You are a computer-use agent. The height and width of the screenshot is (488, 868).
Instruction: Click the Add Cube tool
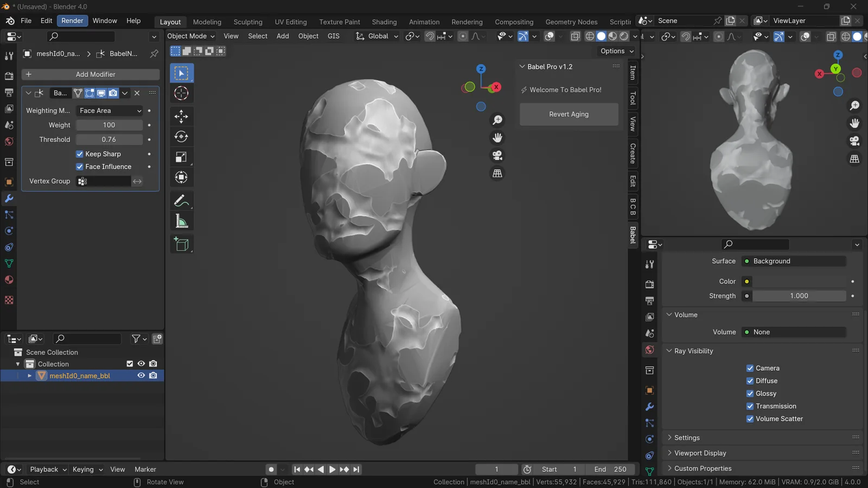point(181,245)
